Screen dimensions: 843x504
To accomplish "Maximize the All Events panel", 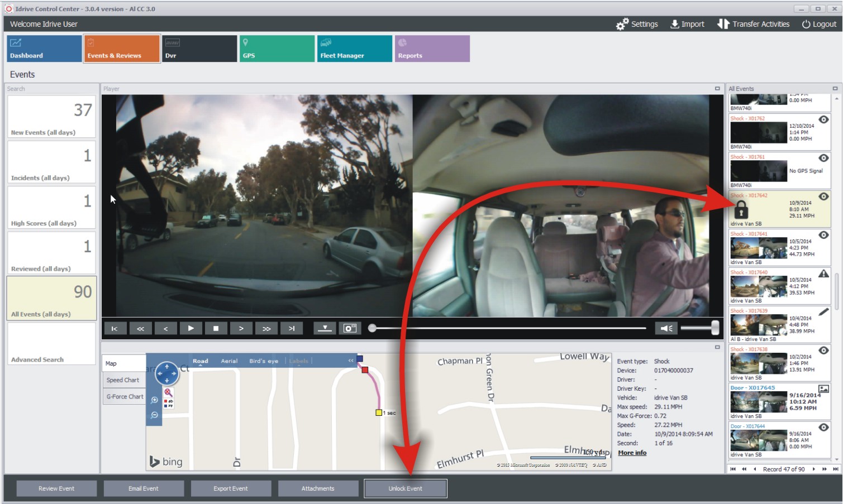I will pyautogui.click(x=835, y=89).
